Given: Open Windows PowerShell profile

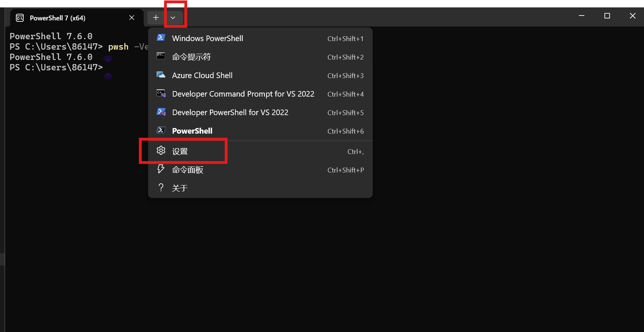Looking at the screenshot, I should coord(260,38).
